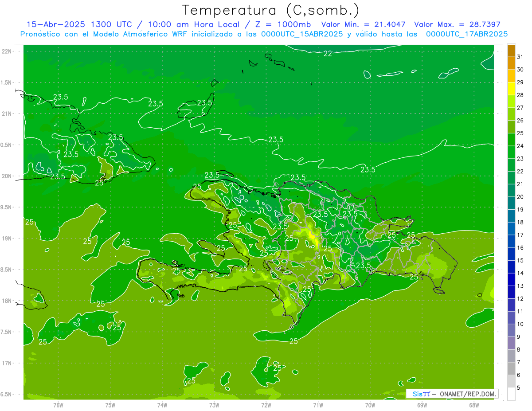This screenshot has width=532, height=411.
Task: Click the '20N' latitude axis label
Action: click(7, 176)
